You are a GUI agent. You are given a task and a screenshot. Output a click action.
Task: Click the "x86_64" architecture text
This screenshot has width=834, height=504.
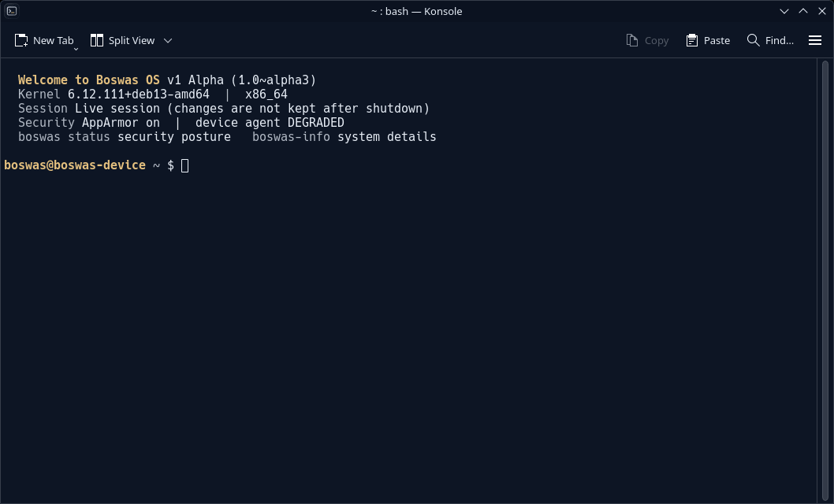(x=266, y=94)
